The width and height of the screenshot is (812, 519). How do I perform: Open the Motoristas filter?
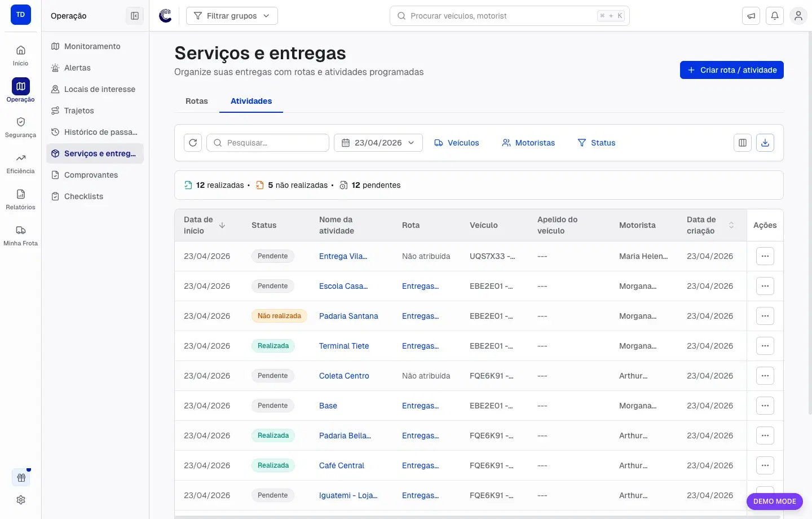528,143
